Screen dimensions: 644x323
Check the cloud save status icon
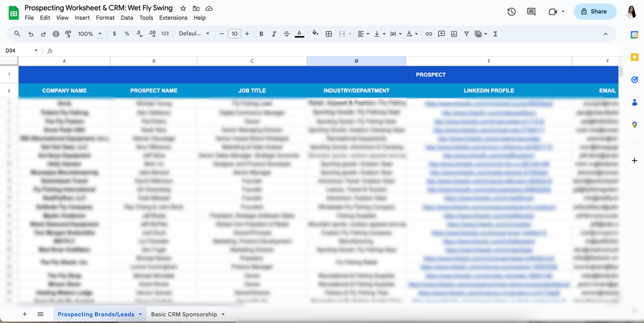tap(209, 8)
